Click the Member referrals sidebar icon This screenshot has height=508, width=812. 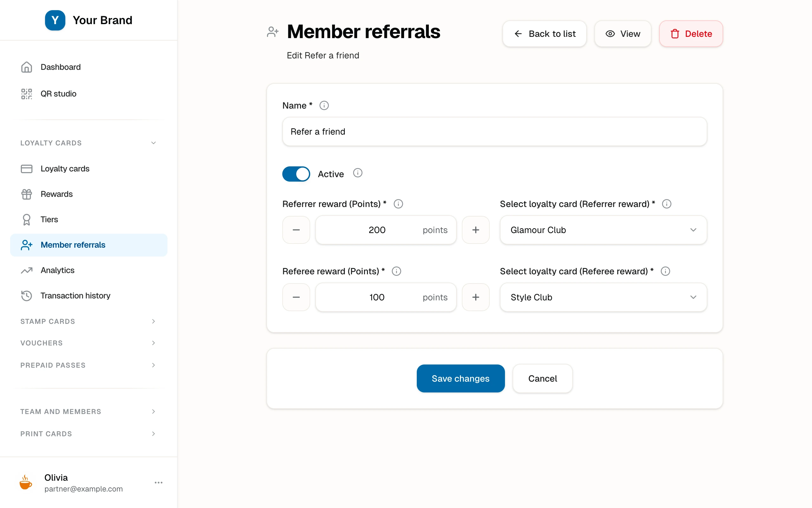coord(27,245)
